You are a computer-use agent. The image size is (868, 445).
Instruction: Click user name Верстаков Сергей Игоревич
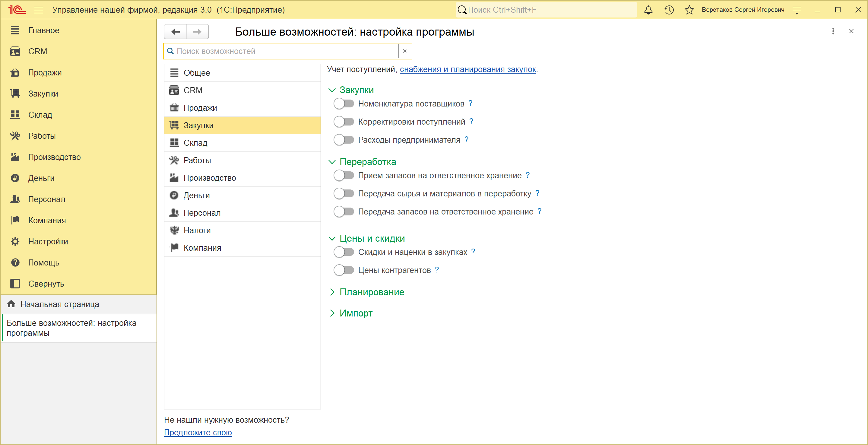coord(743,10)
